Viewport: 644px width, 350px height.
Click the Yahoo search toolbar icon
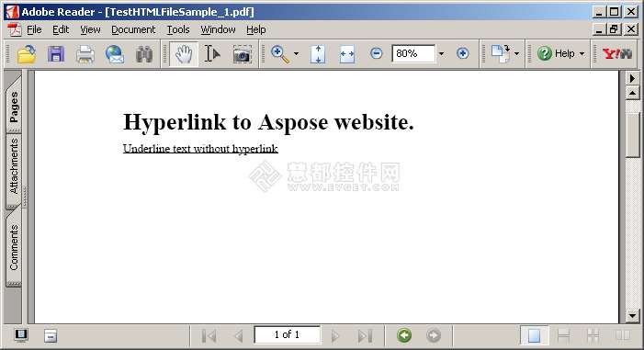pyautogui.click(x=616, y=53)
